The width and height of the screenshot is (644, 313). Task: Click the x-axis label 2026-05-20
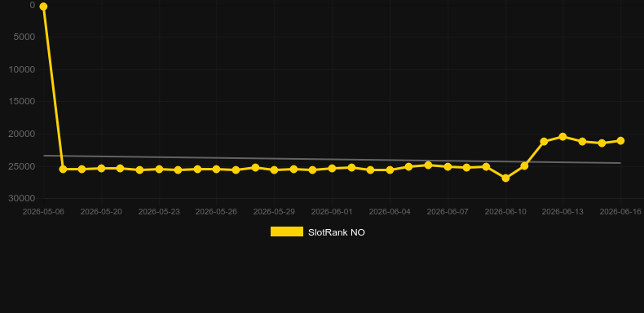point(101,212)
